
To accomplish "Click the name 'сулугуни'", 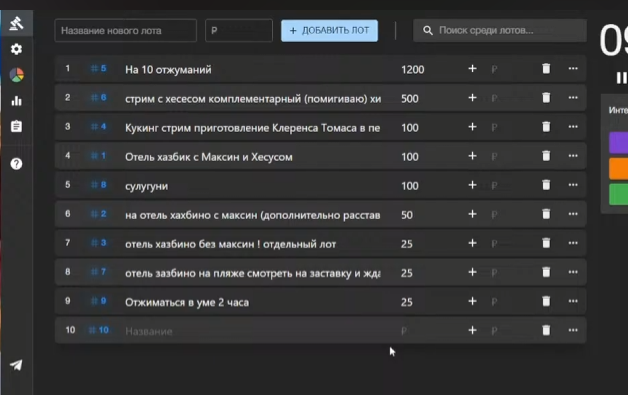I will 147,186.
